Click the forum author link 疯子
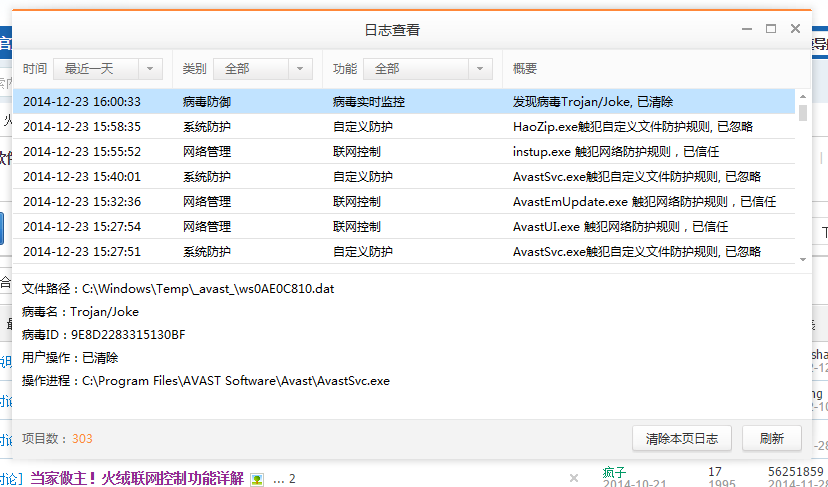This screenshot has width=828, height=487. [x=614, y=473]
